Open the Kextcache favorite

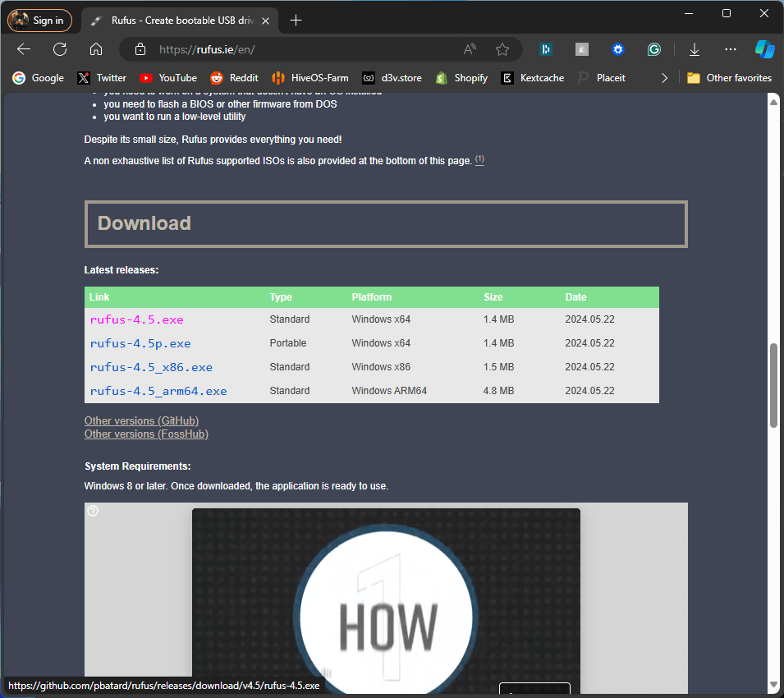[x=532, y=78]
